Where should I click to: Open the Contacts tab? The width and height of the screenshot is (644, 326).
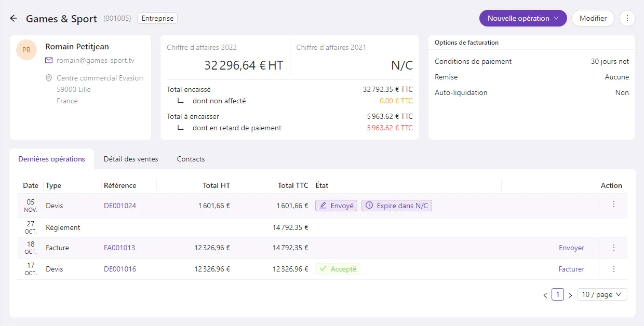pyautogui.click(x=191, y=159)
